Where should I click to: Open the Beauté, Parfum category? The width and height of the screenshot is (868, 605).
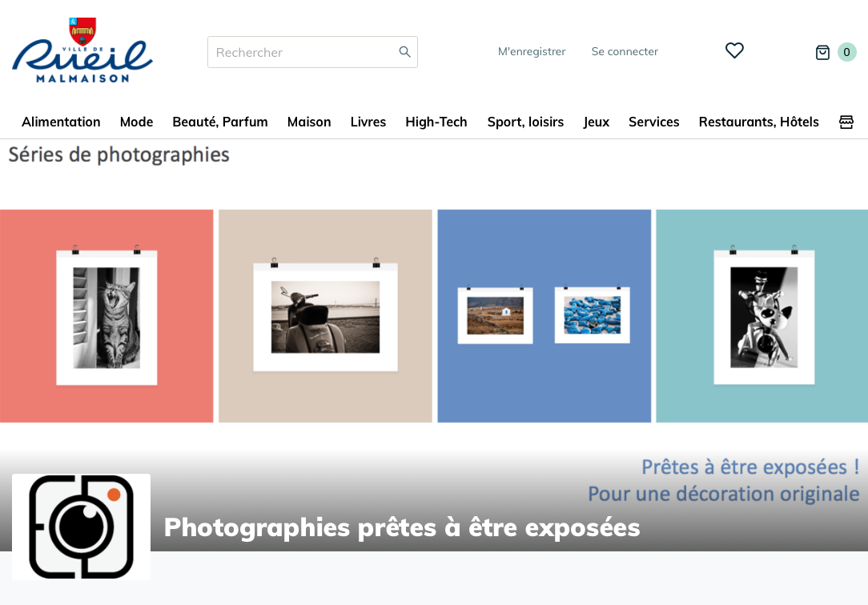220,122
